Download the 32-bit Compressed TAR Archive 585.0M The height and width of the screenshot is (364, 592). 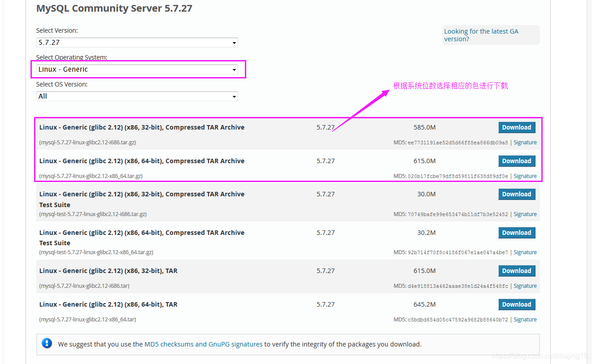pos(517,127)
